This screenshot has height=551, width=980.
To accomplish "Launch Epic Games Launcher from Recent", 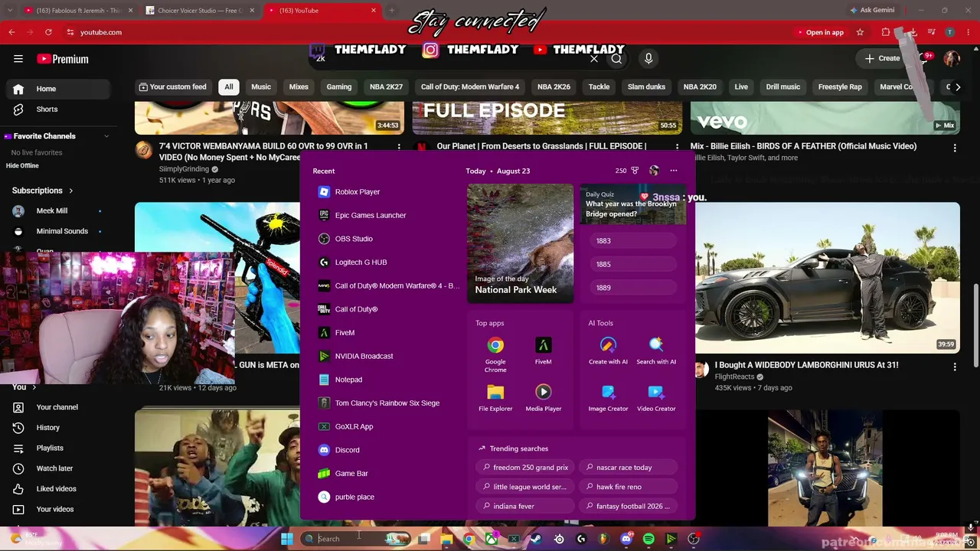I will tap(370, 215).
